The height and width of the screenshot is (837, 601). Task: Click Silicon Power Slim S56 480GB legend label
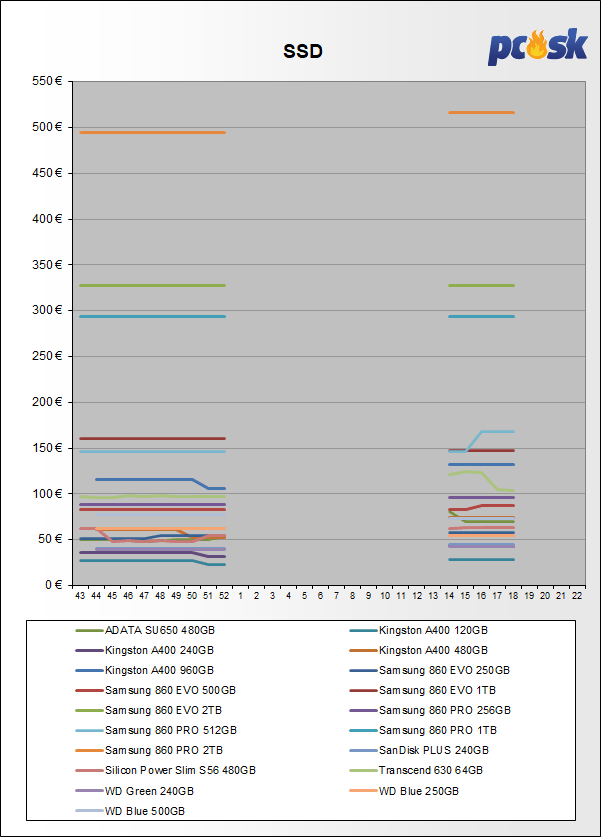180,770
